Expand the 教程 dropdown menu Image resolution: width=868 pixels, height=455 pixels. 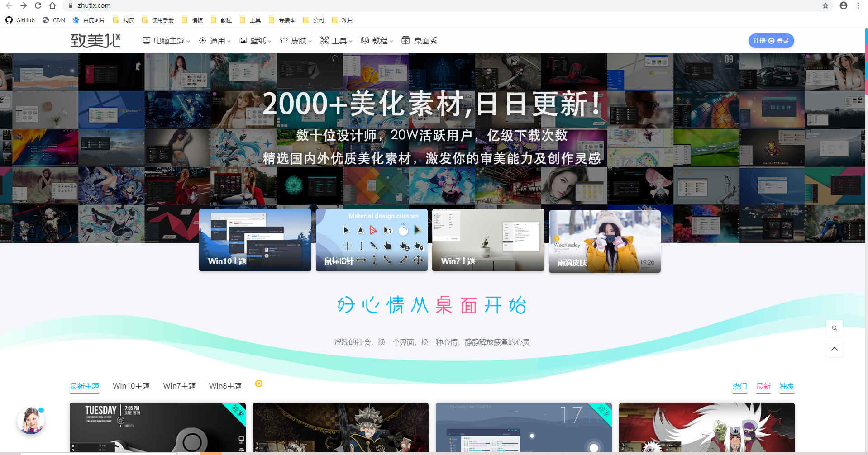379,41
